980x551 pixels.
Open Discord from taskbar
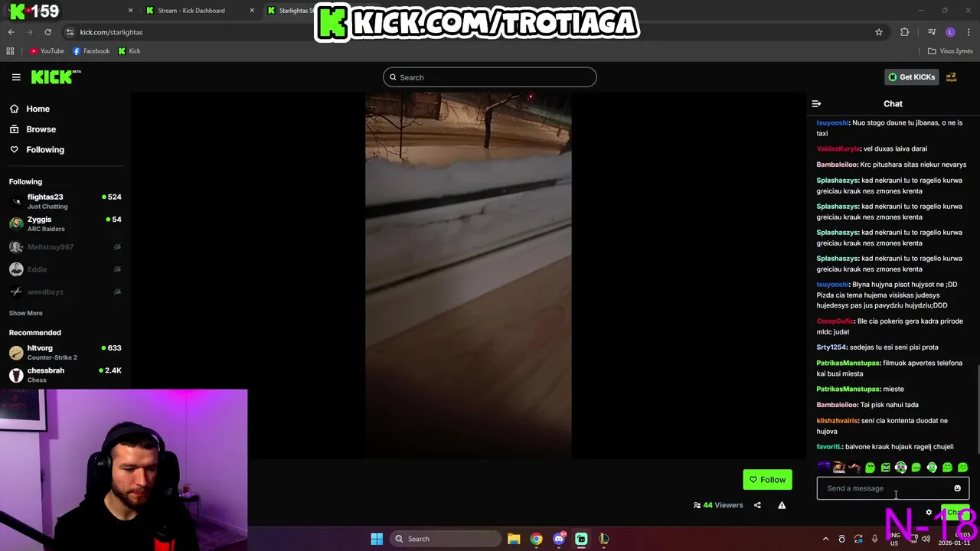click(x=559, y=539)
